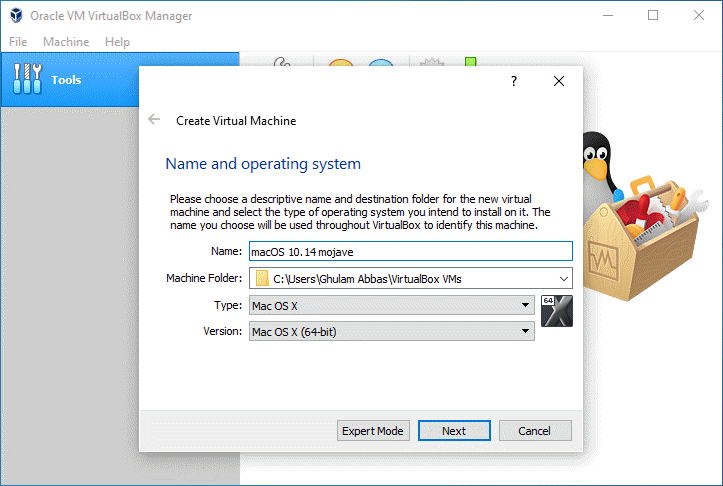The height and width of the screenshot is (486, 723).
Task: Open the Help menu
Action: coord(117,42)
